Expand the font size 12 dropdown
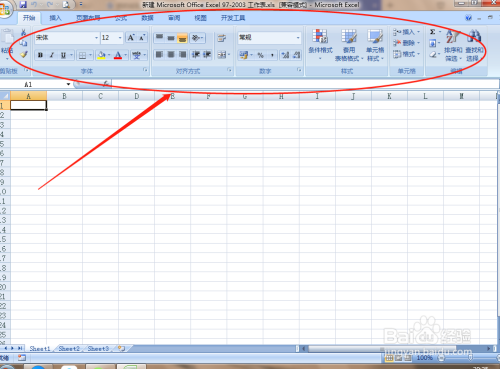Image resolution: width=500 pixels, height=369 pixels. [x=120, y=38]
